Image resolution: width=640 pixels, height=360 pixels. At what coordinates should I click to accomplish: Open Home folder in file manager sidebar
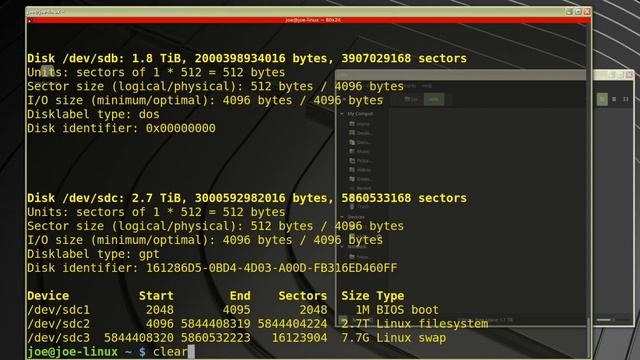(x=360, y=124)
